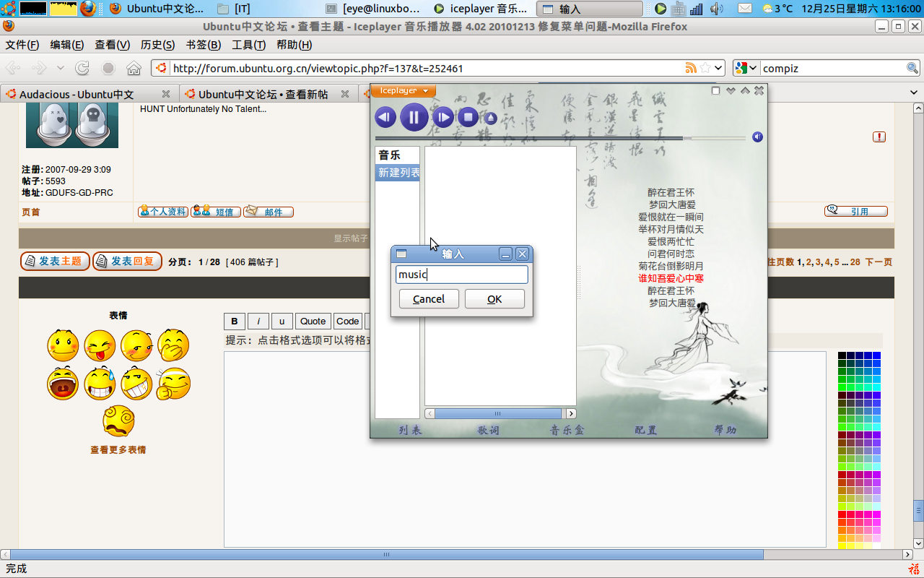Toggle bold B in the reply editor
The height and width of the screenshot is (578, 924).
click(234, 322)
